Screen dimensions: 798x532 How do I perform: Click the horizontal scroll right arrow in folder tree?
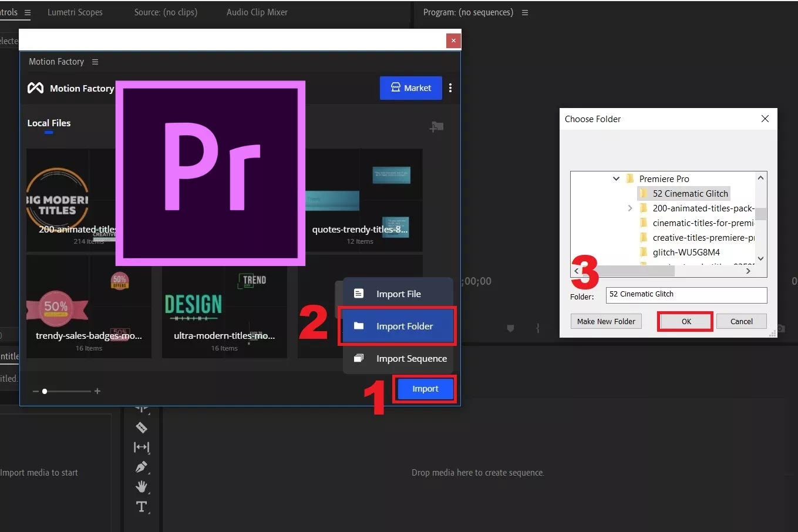[x=748, y=271]
